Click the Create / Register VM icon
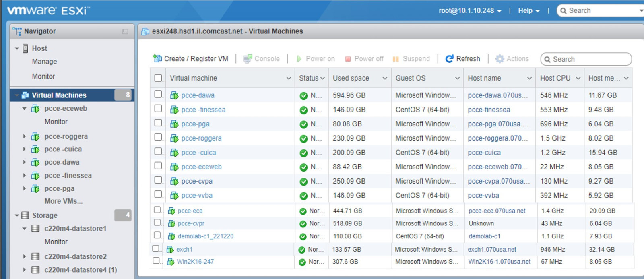The height and width of the screenshot is (279, 644). coord(157,58)
